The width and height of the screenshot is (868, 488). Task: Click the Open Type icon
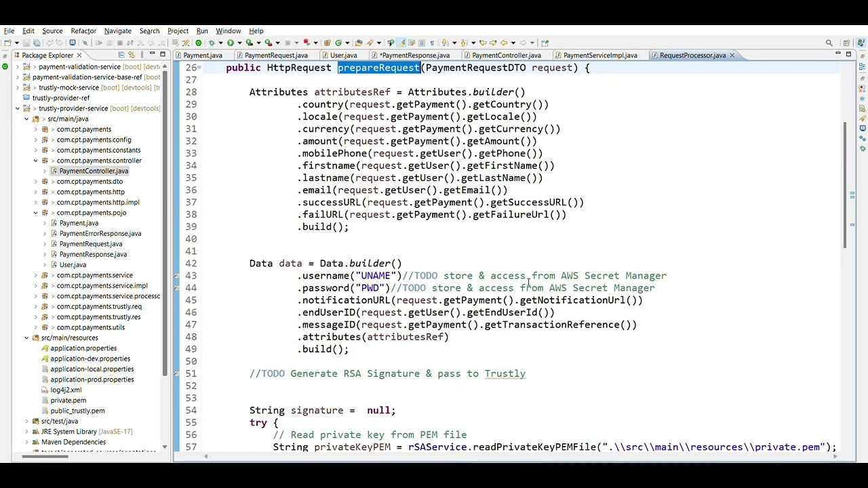pos(359,43)
